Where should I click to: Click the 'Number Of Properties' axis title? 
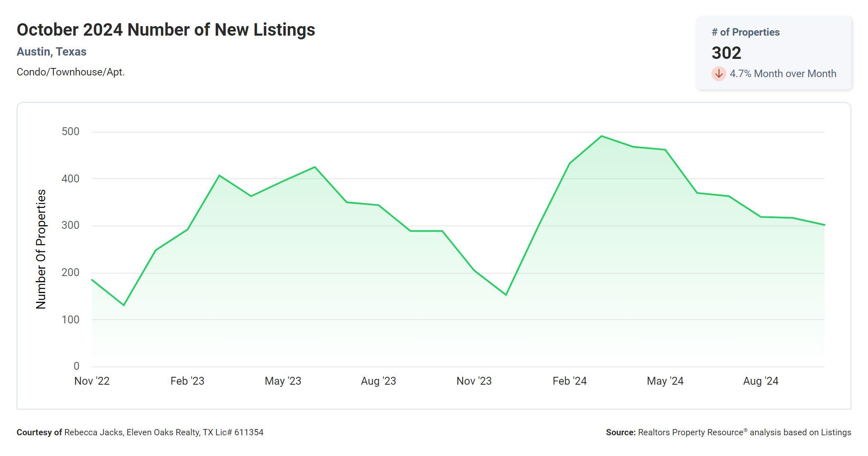[41, 249]
